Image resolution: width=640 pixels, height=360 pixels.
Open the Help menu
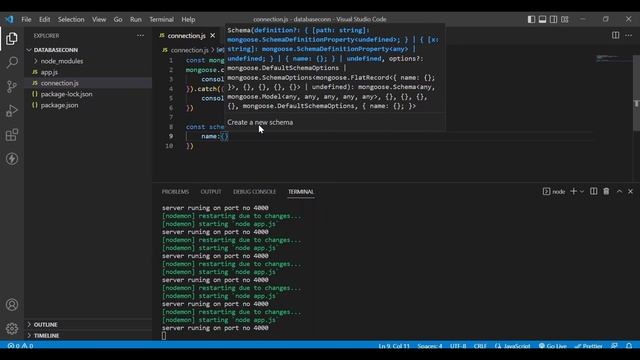pos(188,19)
